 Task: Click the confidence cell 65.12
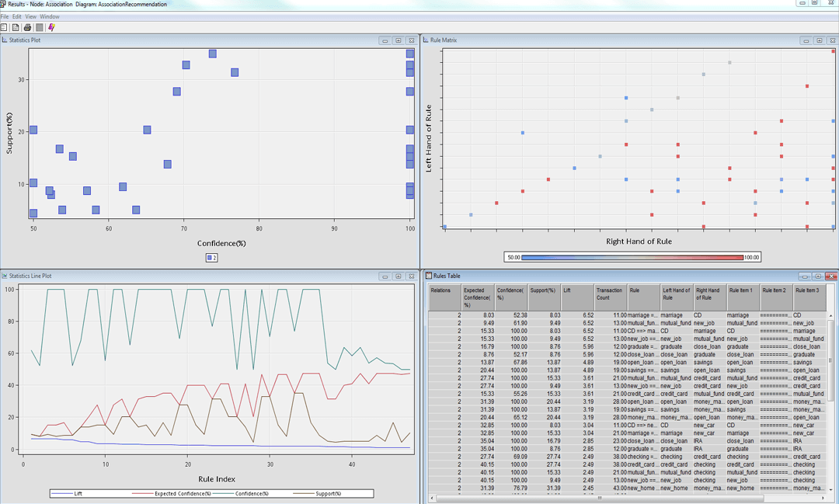pyautogui.click(x=511, y=418)
